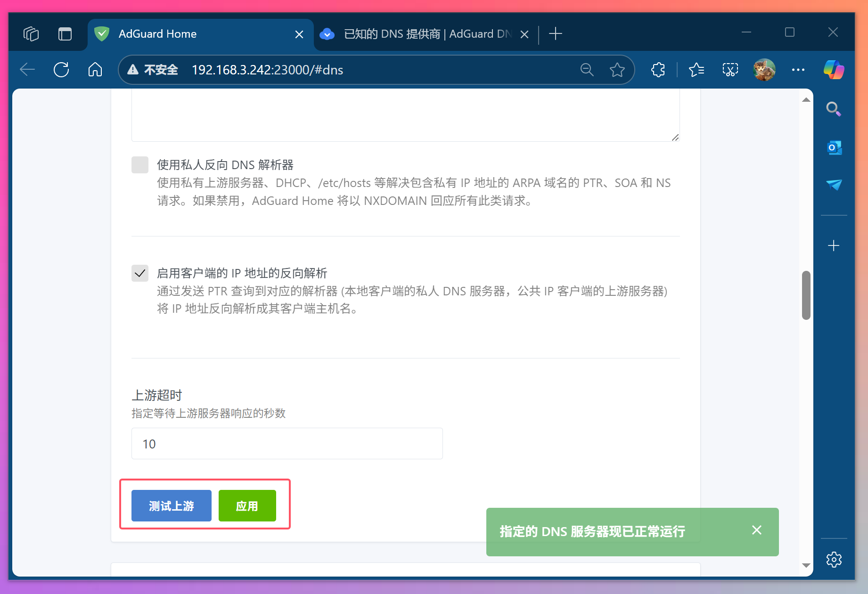Start a web capture screenshot
Image resolution: width=868 pixels, height=594 pixels.
tap(730, 70)
